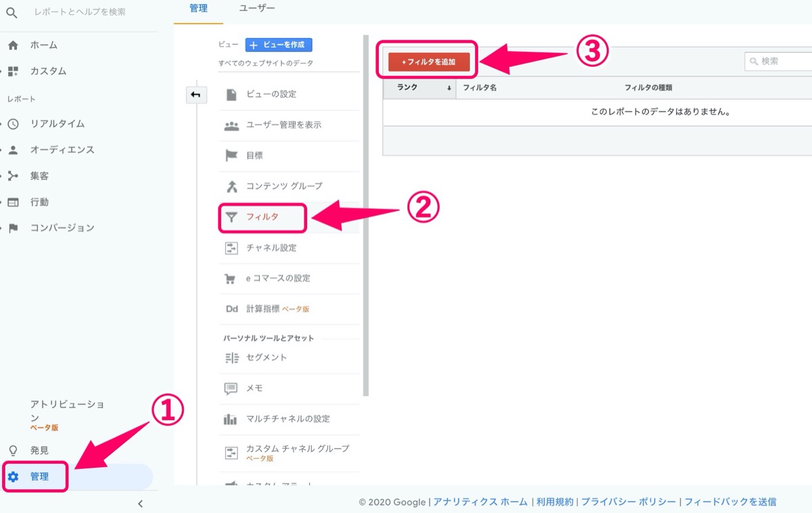This screenshot has width=812, height=513.
Task: Sort by ランク column arrow
Action: pyautogui.click(x=449, y=88)
